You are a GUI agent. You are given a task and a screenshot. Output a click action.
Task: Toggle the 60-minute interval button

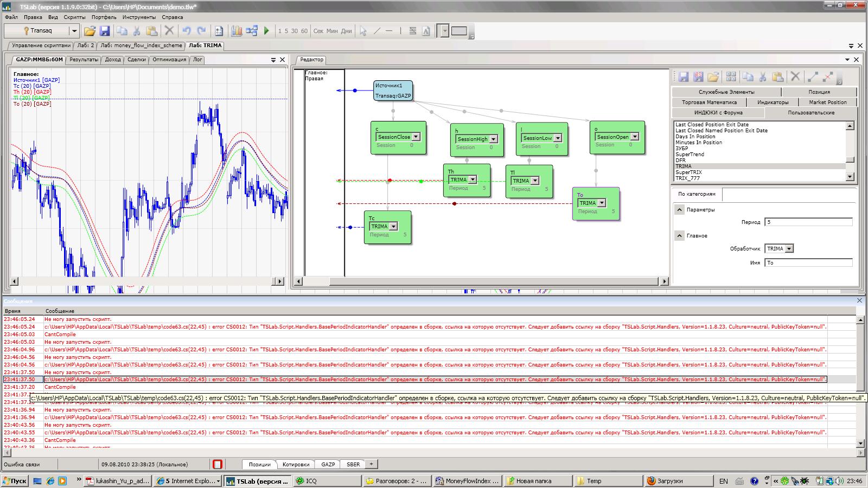point(304,31)
